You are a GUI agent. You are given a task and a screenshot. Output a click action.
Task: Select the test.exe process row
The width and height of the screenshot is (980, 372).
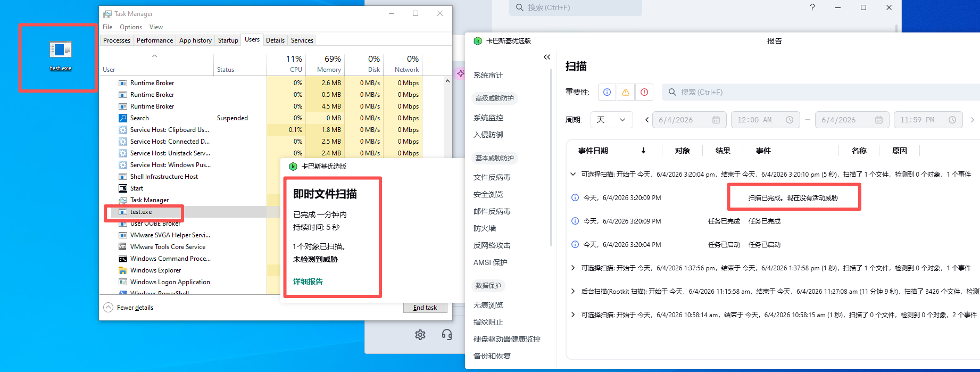click(x=189, y=212)
